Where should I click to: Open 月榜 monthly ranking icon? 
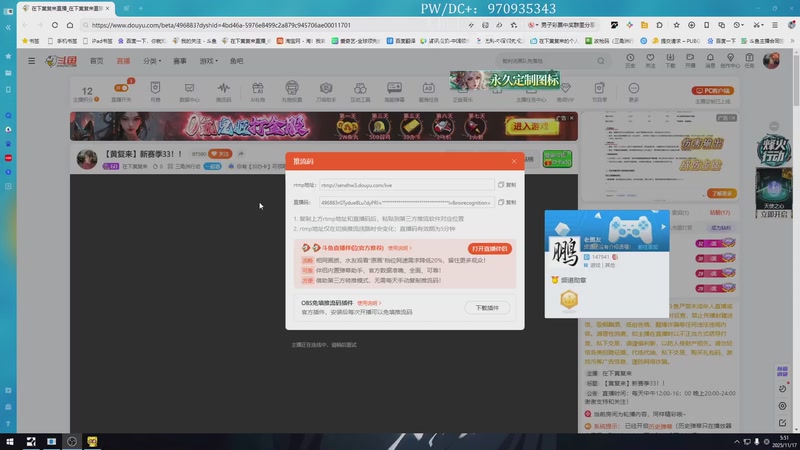coord(155,91)
